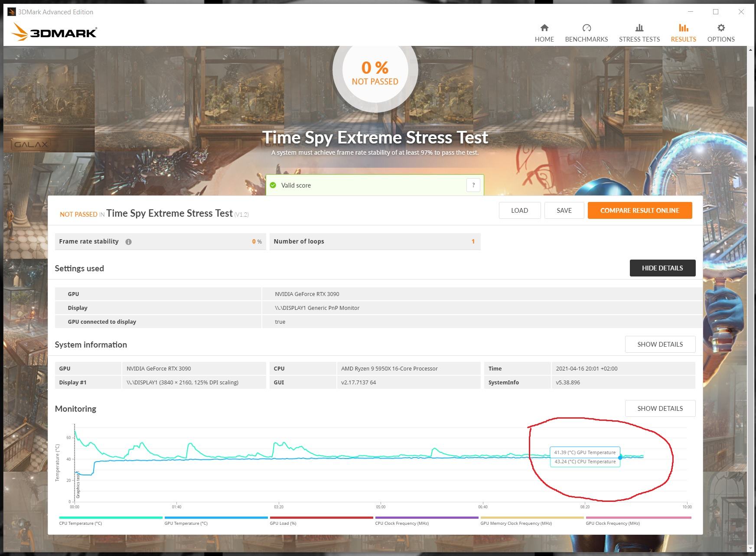
Task: Toggle GPU Clock Frequency legend series
Action: coord(638,520)
